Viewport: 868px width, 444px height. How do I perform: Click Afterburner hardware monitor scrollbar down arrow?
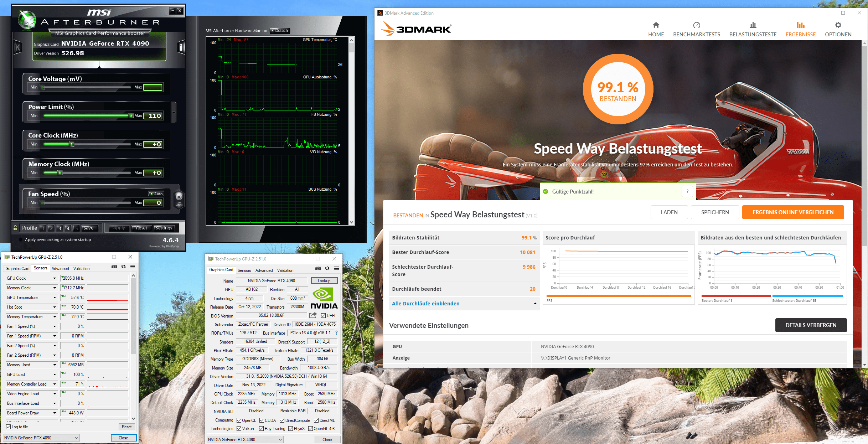tap(352, 222)
